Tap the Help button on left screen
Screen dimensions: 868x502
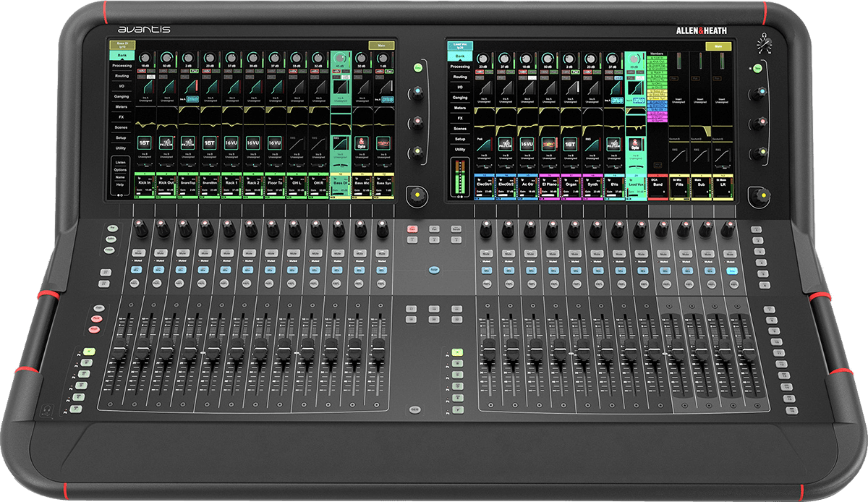[121, 185]
